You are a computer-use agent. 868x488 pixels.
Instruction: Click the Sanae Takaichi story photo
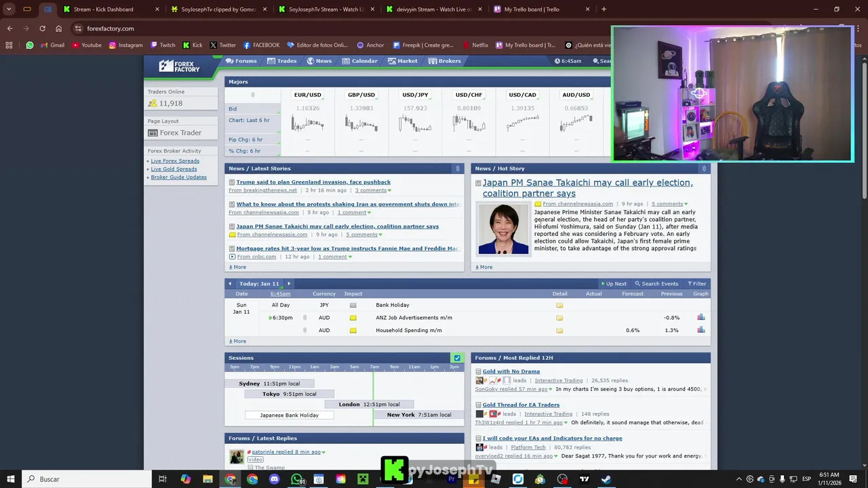click(503, 229)
